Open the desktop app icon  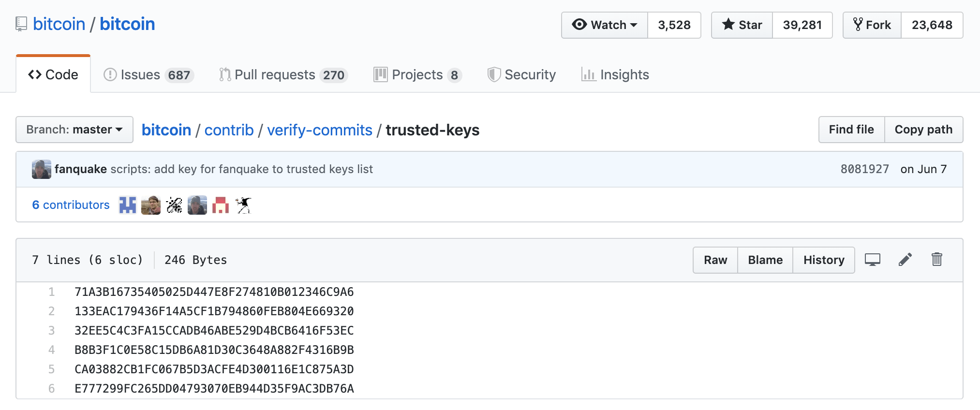click(x=872, y=260)
